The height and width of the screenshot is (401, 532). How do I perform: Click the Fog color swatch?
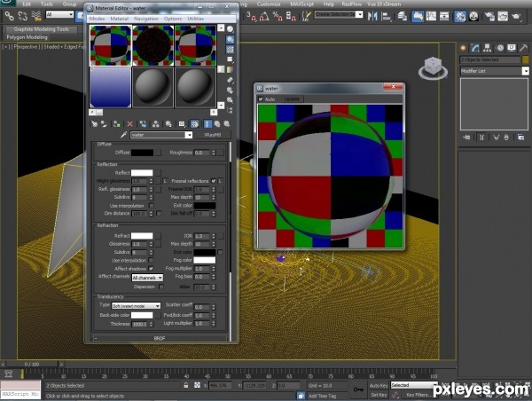tap(205, 260)
